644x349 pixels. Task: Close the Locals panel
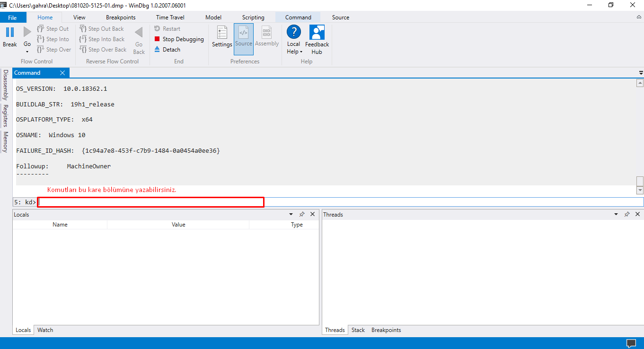(312, 214)
